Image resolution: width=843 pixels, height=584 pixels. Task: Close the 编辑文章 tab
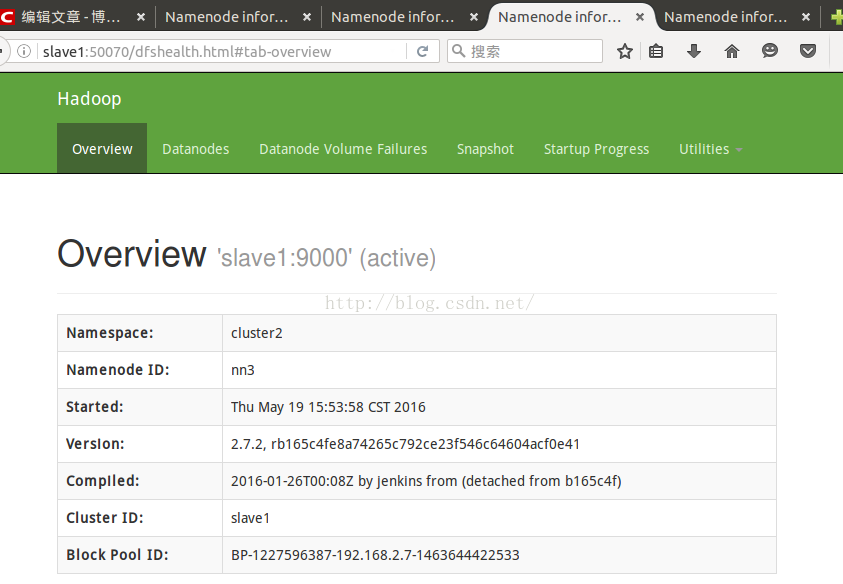pyautogui.click(x=141, y=17)
